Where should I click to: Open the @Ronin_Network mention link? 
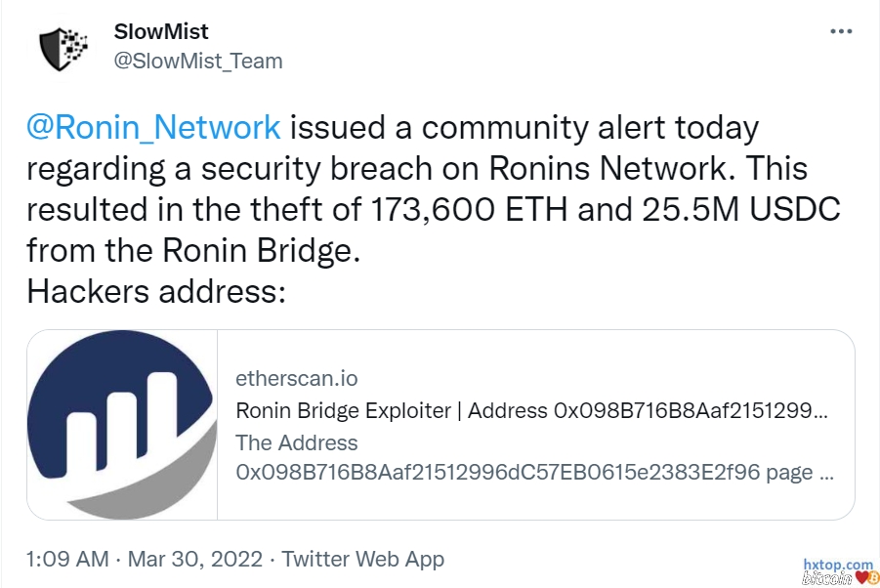153,127
